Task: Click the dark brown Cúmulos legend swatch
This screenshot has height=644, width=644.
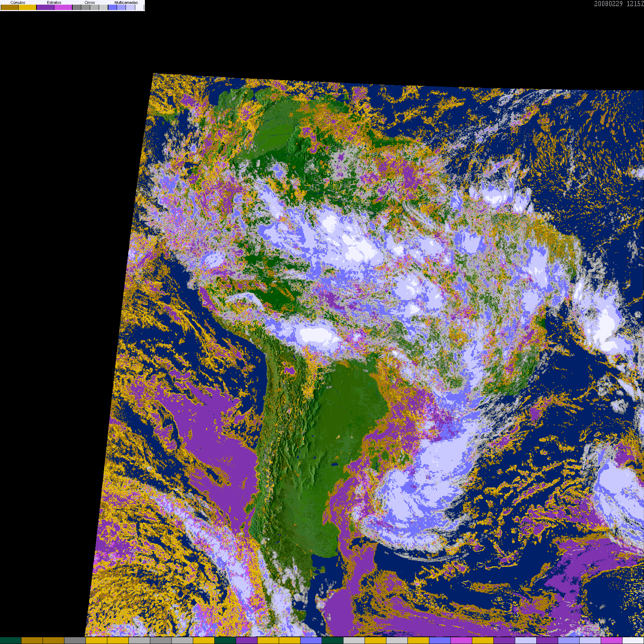Action: (x=10, y=7)
